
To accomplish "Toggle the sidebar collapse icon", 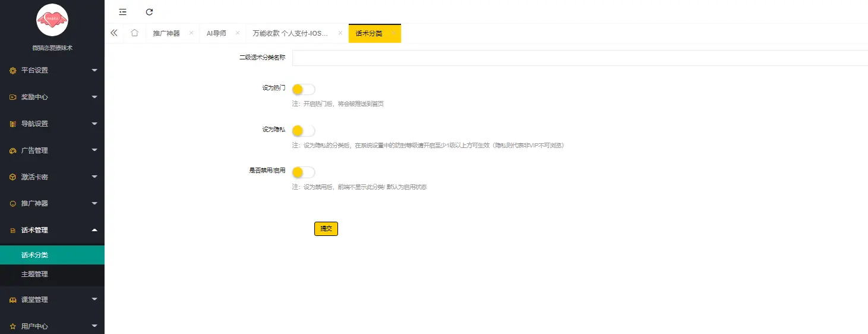I will point(122,12).
